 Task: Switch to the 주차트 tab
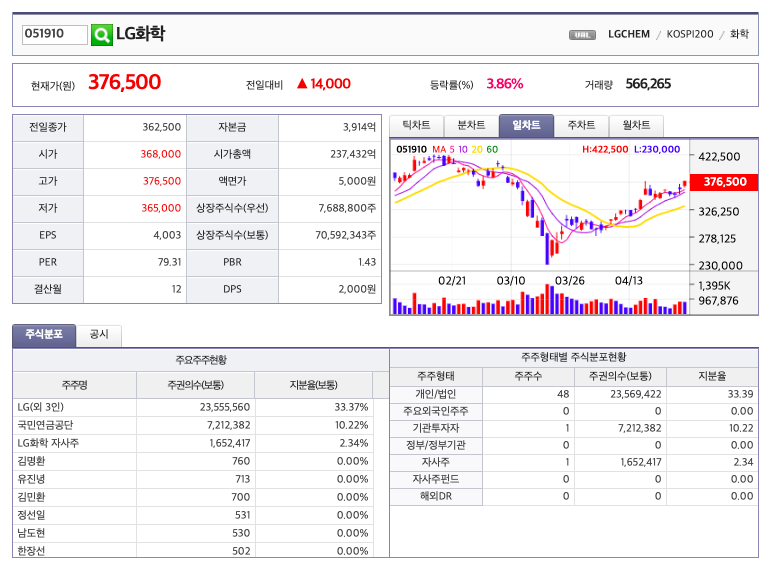click(581, 125)
